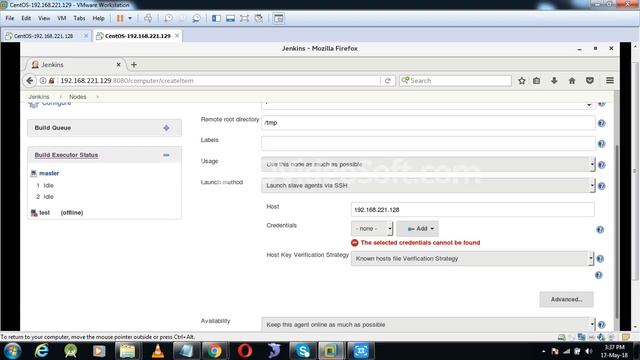This screenshot has height=360, width=640.
Task: Open the Credentials none dropdown
Action: click(372, 229)
